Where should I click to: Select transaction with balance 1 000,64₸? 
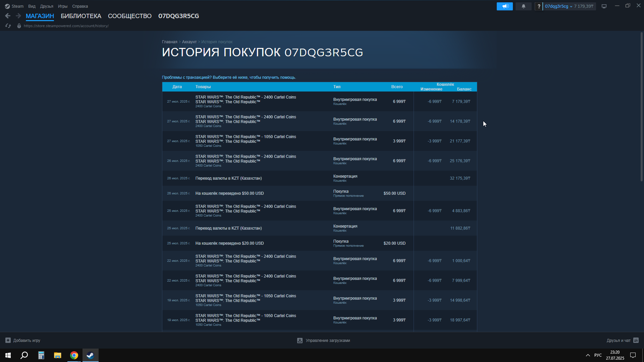point(319,261)
